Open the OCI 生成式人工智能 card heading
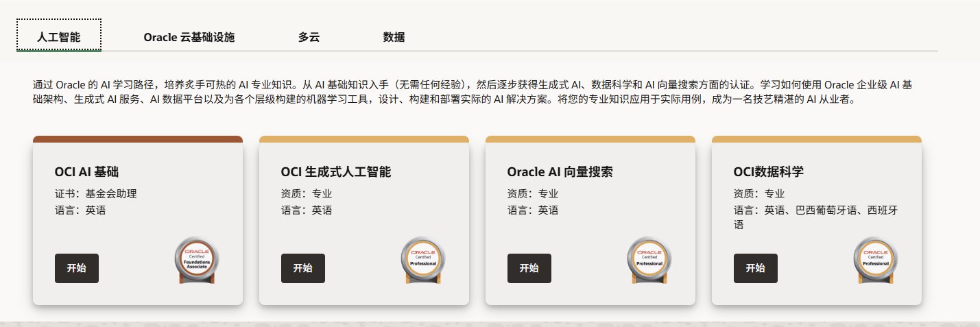 336,171
